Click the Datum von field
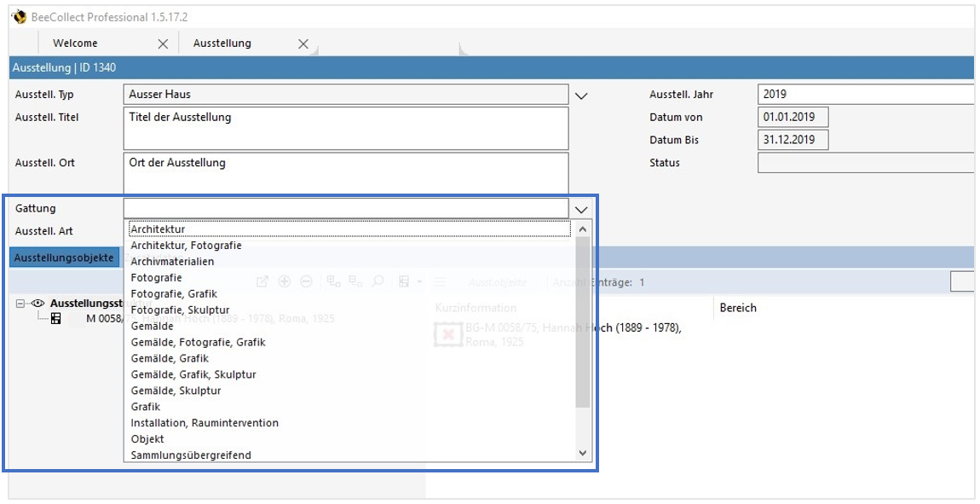Viewport: 980px width, 504px height. tap(793, 118)
